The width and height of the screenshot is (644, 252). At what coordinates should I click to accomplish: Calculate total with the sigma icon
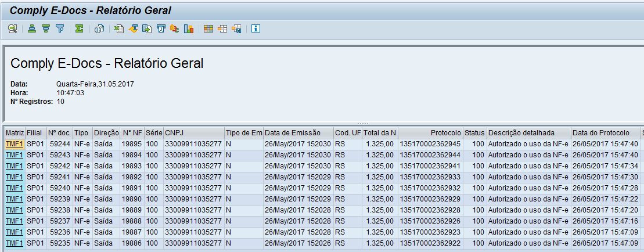[80, 28]
